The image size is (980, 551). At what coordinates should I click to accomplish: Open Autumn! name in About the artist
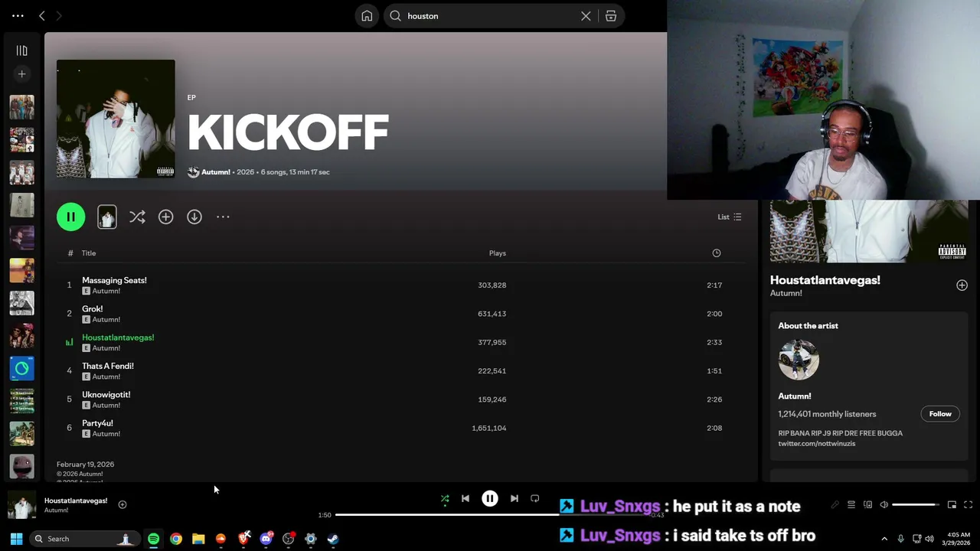795,396
